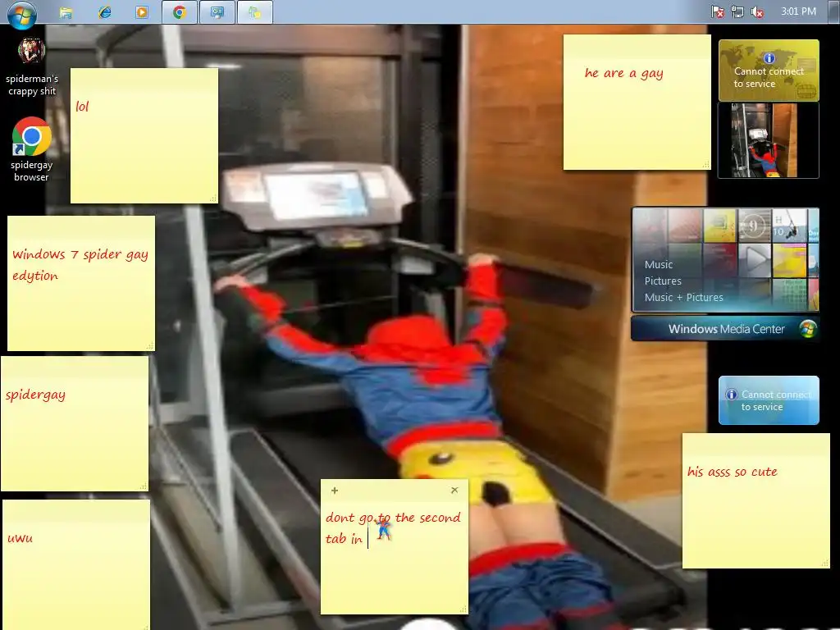Open the Action Center flag in system tray

point(718,11)
